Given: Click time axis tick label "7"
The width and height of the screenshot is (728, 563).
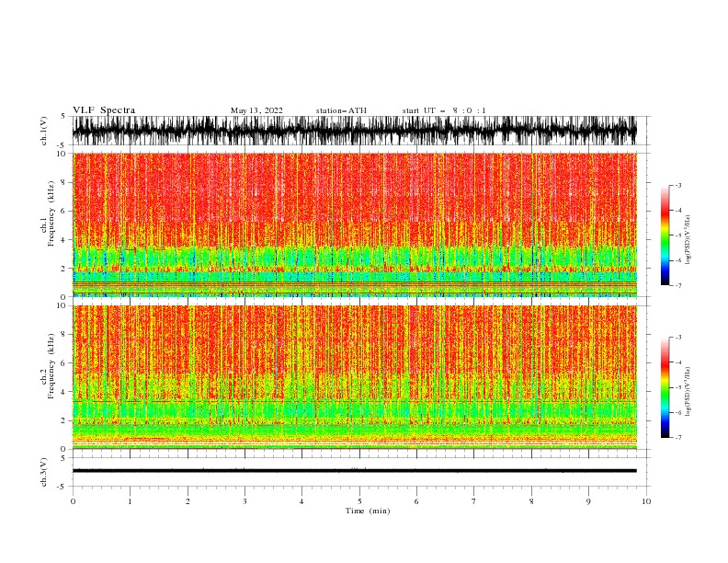Looking at the screenshot, I should click(474, 501).
